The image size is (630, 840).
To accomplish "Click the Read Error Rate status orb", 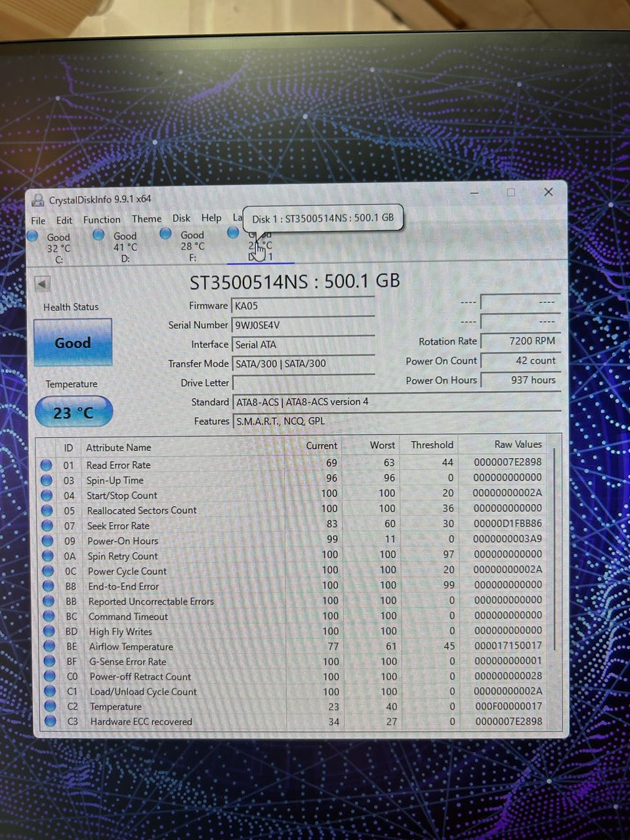I will pos(46,465).
